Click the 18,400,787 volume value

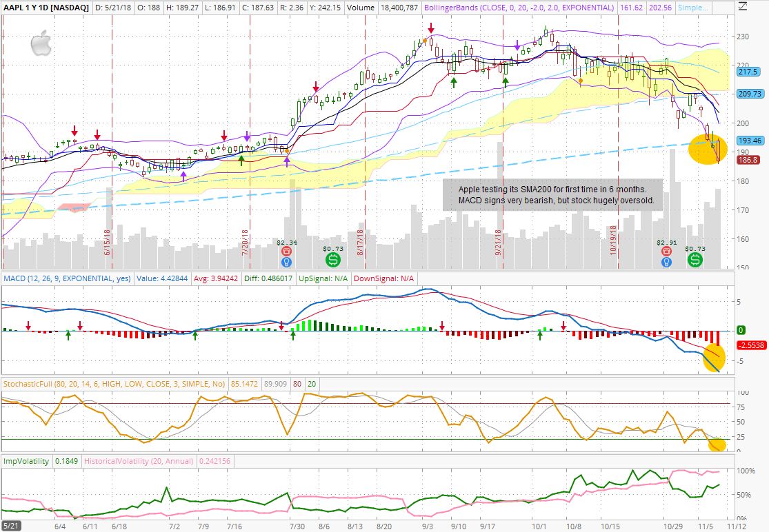(399, 8)
